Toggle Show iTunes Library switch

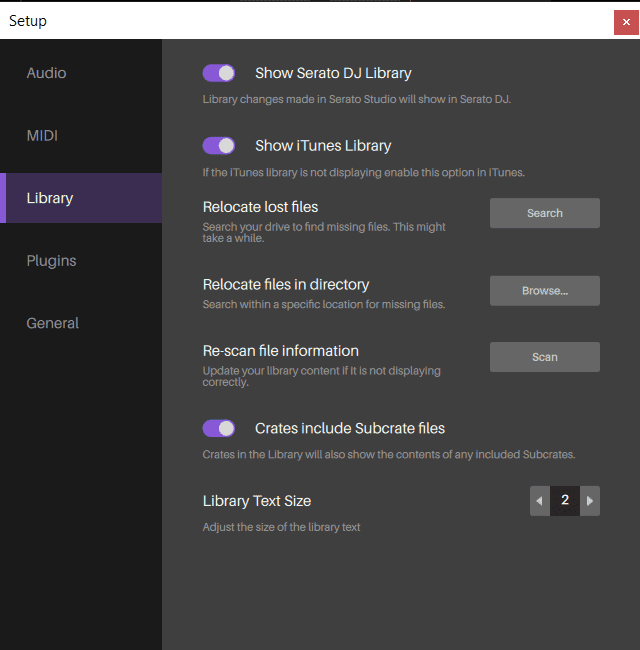(x=218, y=146)
